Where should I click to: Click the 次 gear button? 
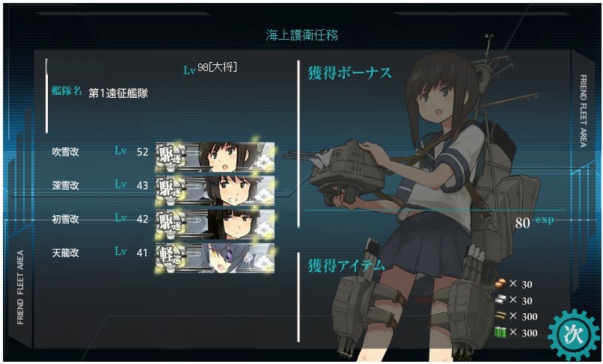[573, 335]
